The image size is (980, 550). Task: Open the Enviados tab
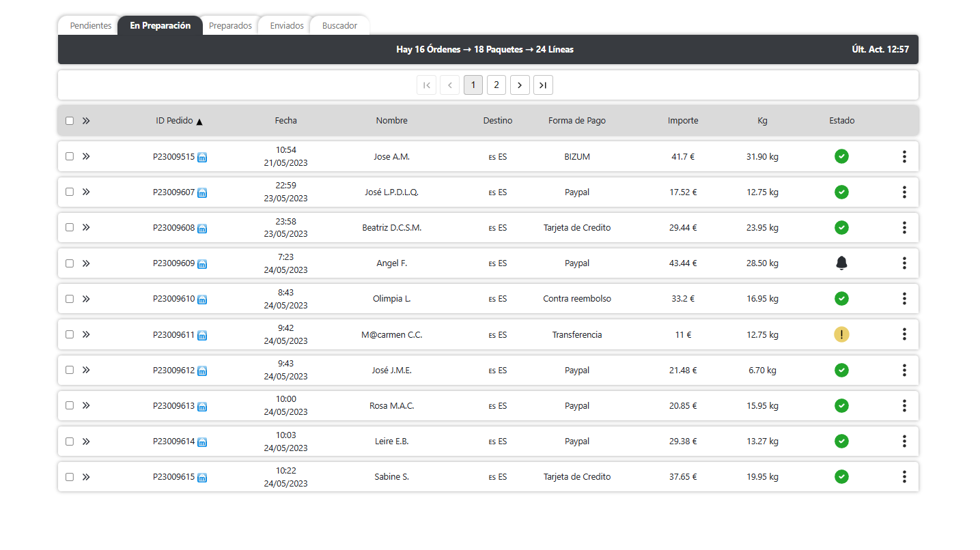(x=287, y=26)
